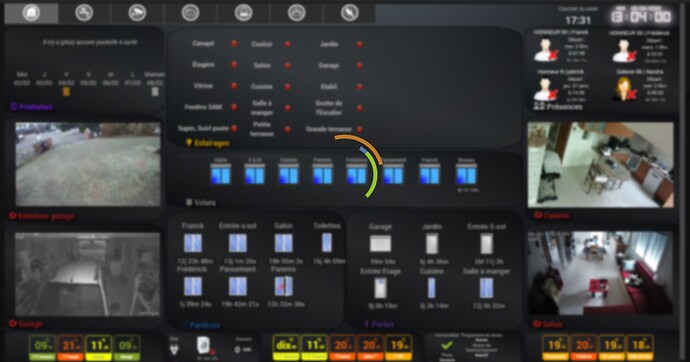
Task: Open the Home tab in top bar
Action: coord(31,13)
